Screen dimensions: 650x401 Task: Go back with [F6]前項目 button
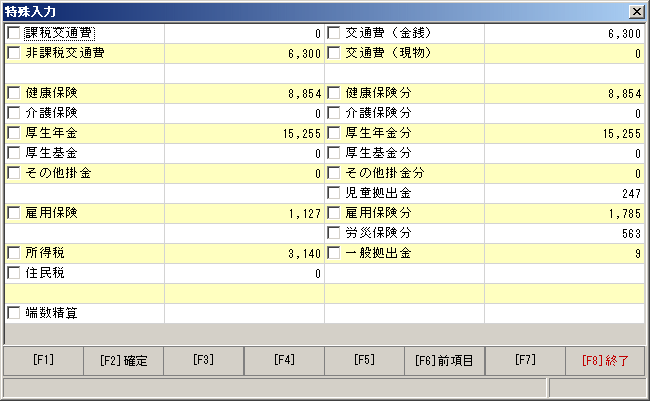[x=444, y=361]
